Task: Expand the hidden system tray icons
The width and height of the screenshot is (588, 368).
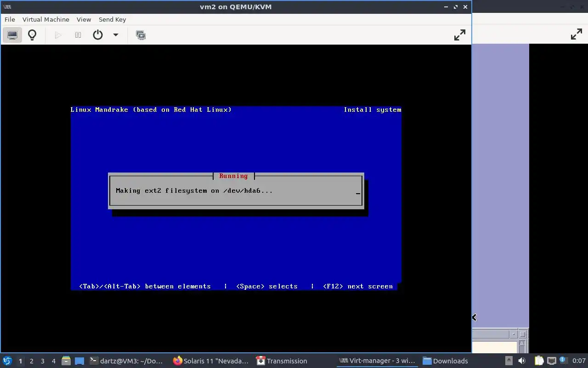Action: pyautogui.click(x=509, y=361)
